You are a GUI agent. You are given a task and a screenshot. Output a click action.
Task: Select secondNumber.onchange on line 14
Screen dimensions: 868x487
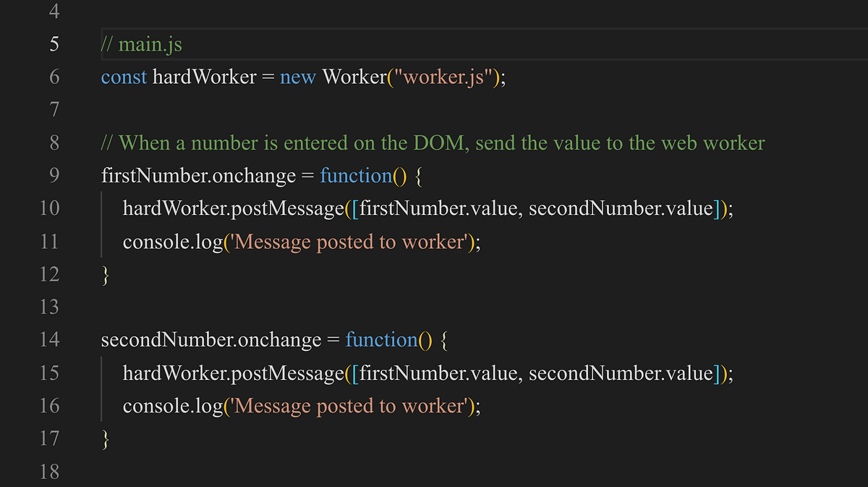212,340
